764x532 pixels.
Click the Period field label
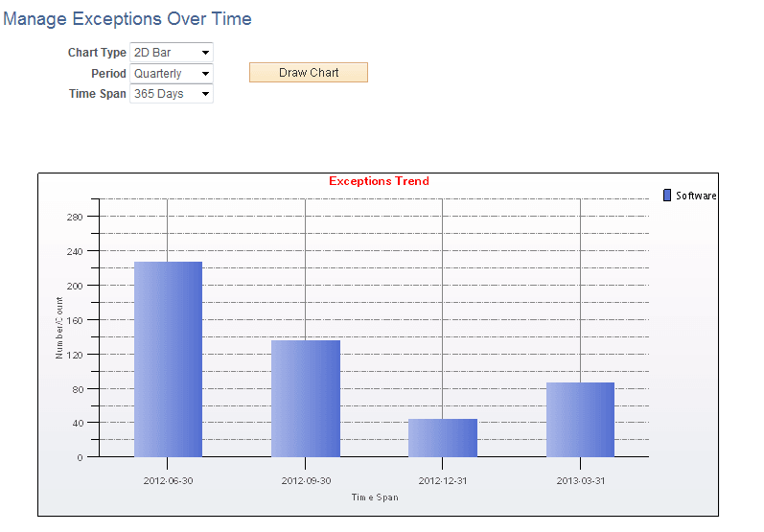108,74
